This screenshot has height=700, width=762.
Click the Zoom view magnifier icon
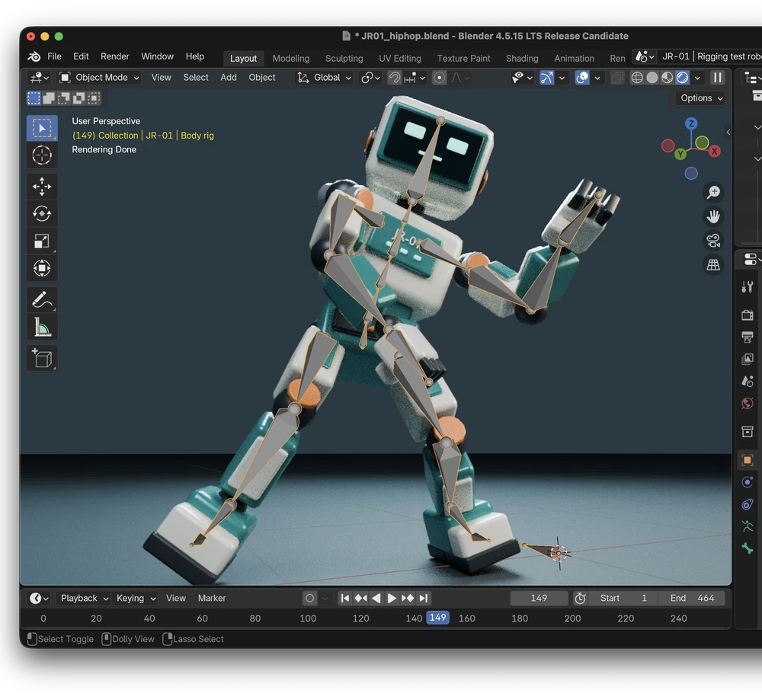(713, 193)
